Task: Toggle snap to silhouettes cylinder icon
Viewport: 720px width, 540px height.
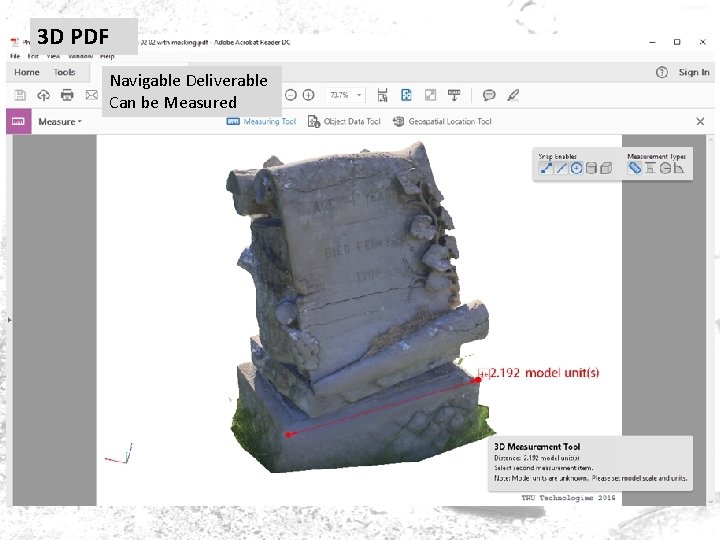Action: coord(591,169)
